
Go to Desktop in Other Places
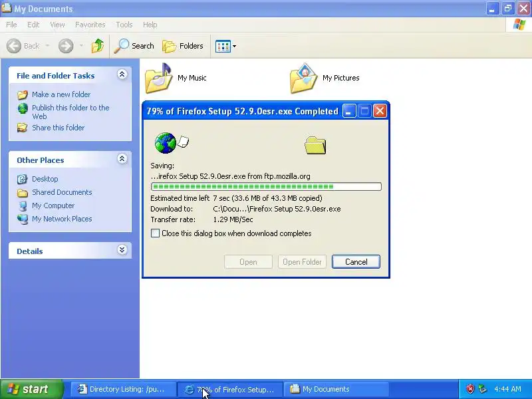pos(45,179)
